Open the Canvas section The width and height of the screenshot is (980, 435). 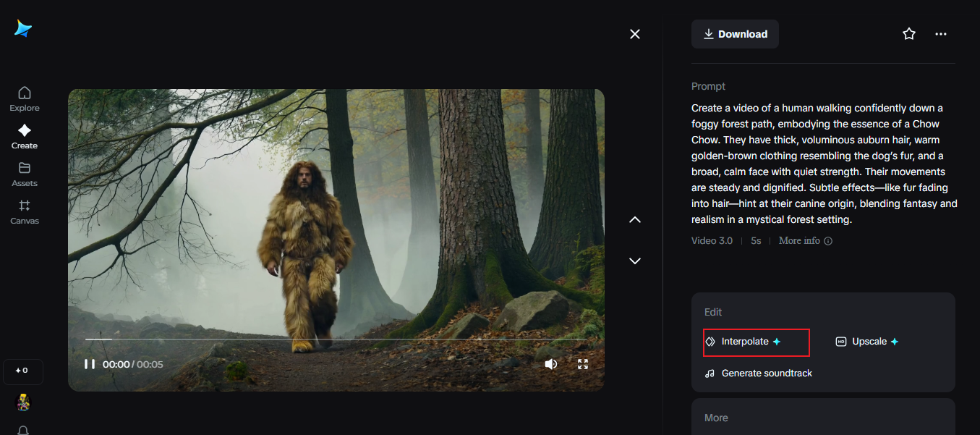pyautogui.click(x=25, y=212)
